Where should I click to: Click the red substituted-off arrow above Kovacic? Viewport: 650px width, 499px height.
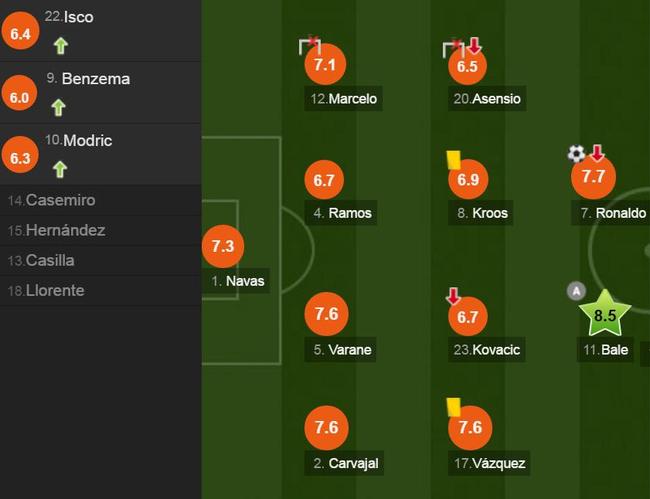[453, 296]
